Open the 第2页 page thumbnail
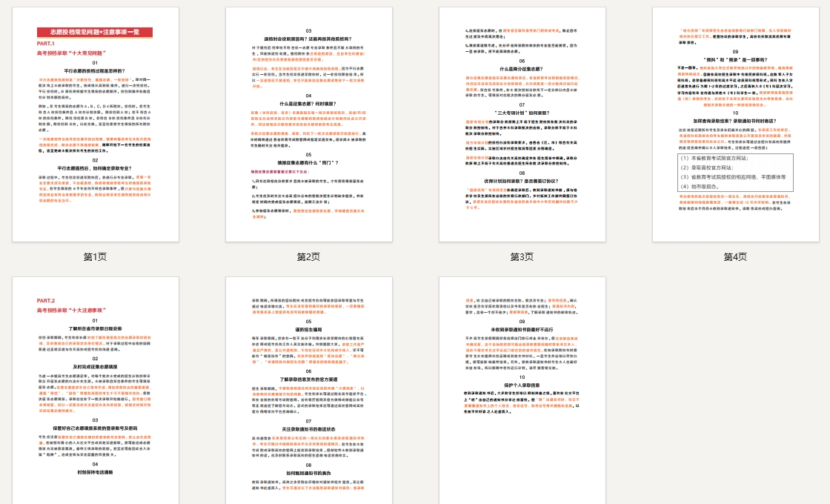 [x=308, y=125]
